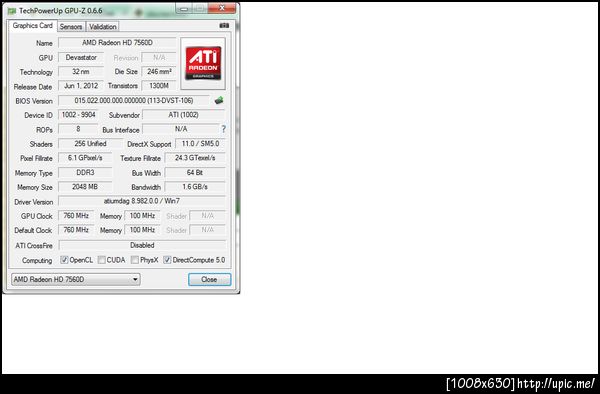The width and height of the screenshot is (600, 394).
Task: Click the Name field AMD Radeon HD 7560D
Action: click(117, 43)
